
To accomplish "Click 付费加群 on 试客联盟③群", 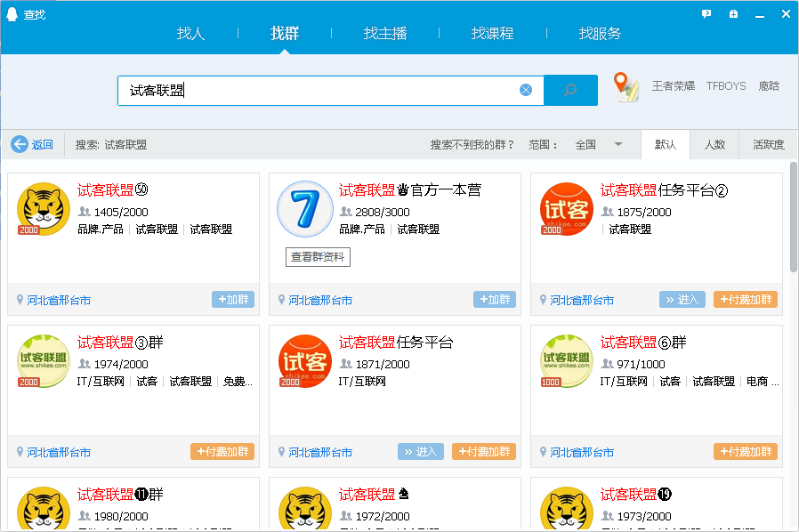I will click(x=222, y=452).
